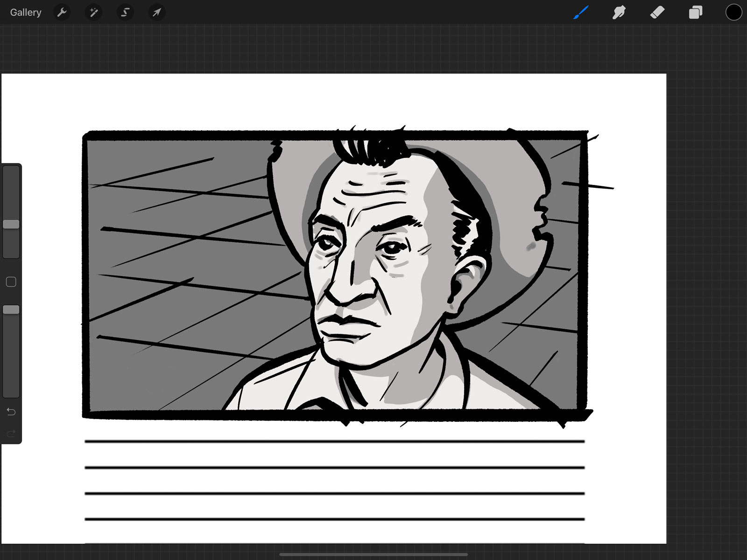Select the Brush tool

pyautogui.click(x=581, y=13)
